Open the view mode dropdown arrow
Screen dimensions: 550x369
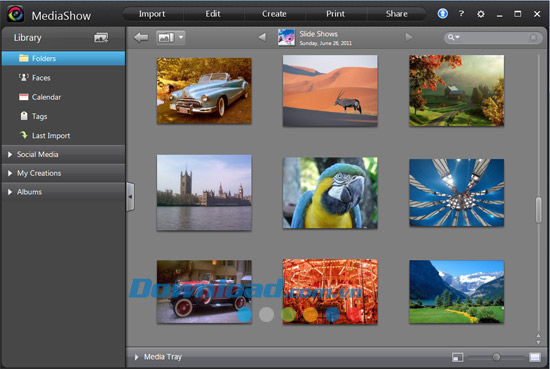pos(181,37)
